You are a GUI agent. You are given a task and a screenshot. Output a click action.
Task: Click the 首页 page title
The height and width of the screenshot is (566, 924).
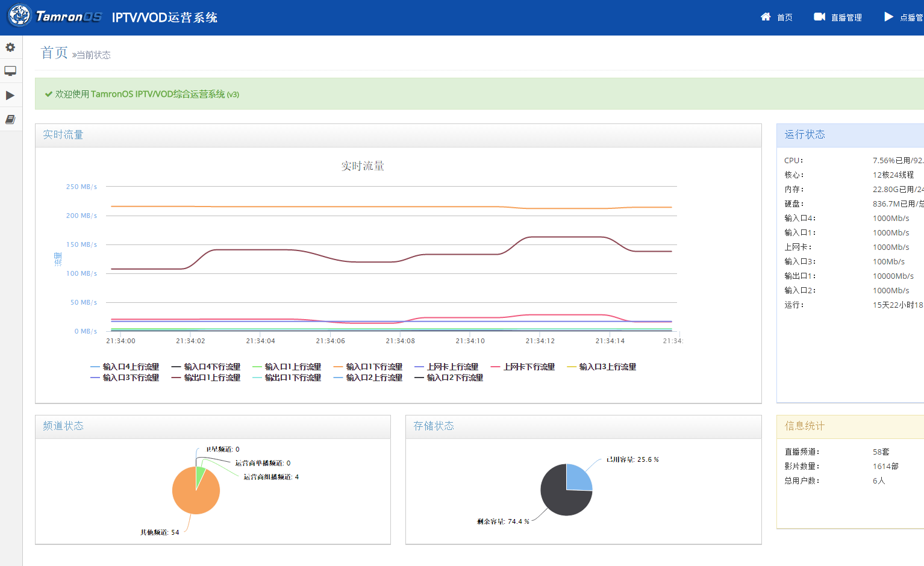54,53
